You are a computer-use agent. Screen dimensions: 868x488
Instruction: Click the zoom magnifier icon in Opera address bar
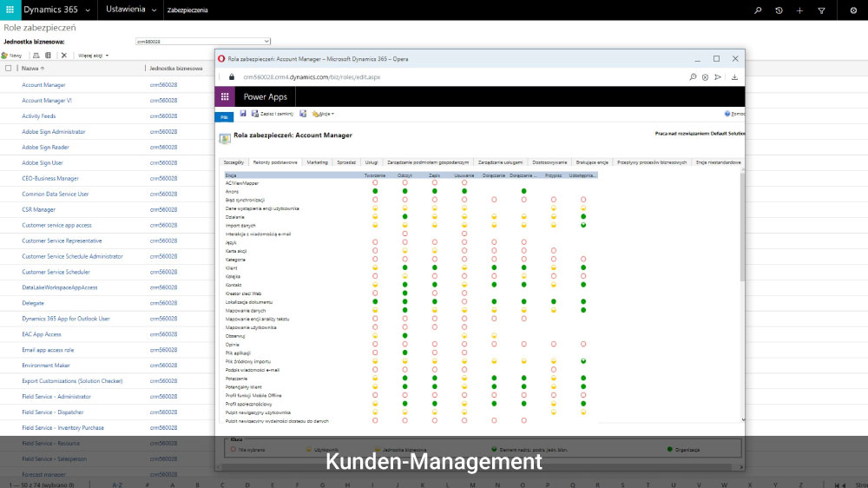tap(693, 77)
